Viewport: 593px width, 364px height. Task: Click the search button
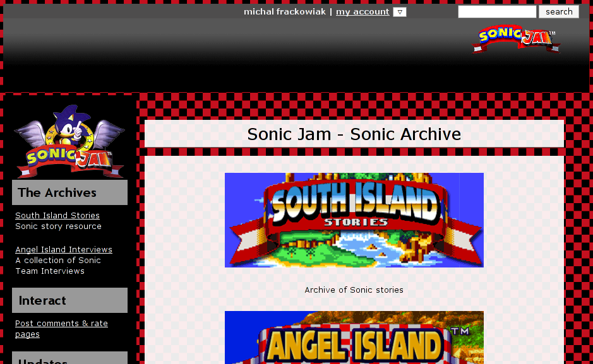point(559,12)
